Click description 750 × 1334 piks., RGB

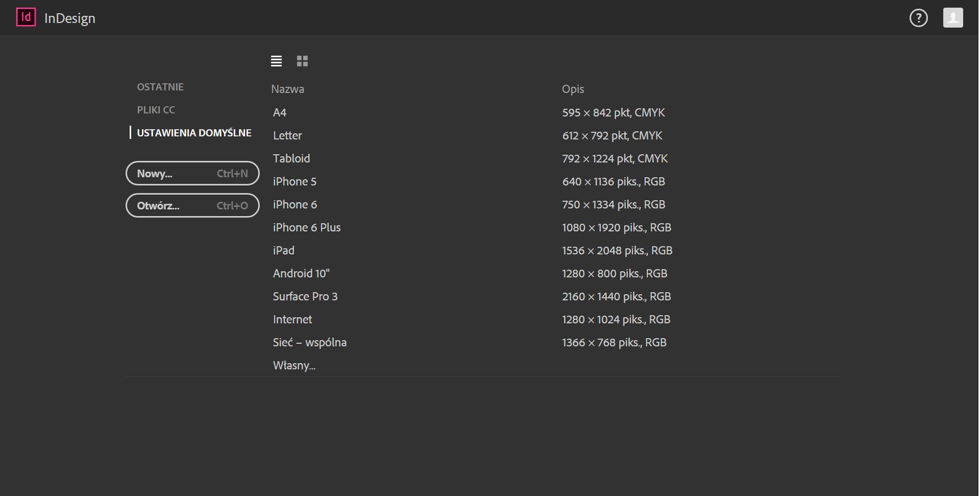(x=614, y=204)
